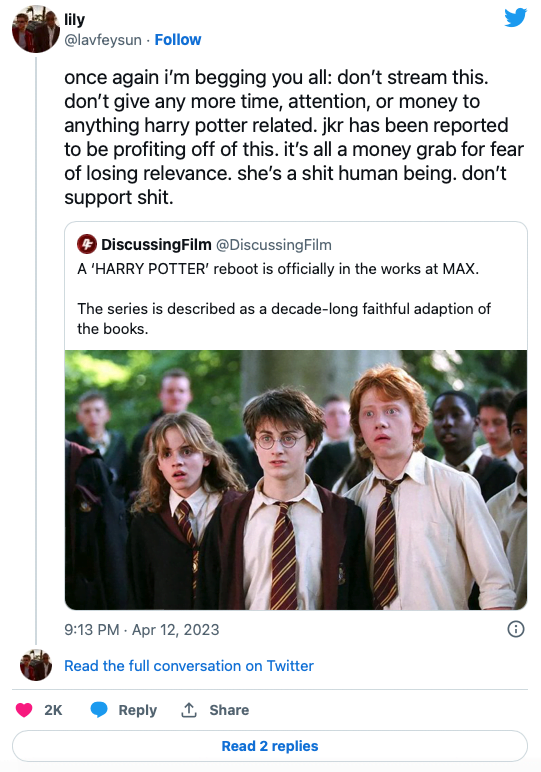The height and width of the screenshot is (772, 541).
Task: Click the Twitter bird logo
Action: pos(515,18)
